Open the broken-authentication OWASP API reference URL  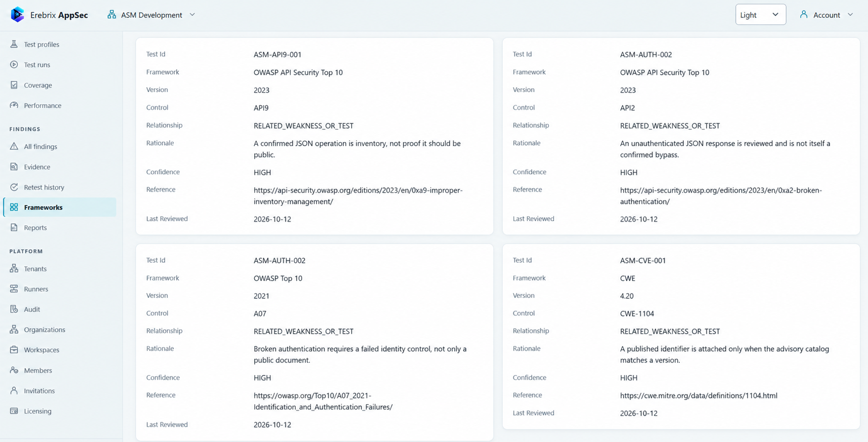click(x=721, y=196)
